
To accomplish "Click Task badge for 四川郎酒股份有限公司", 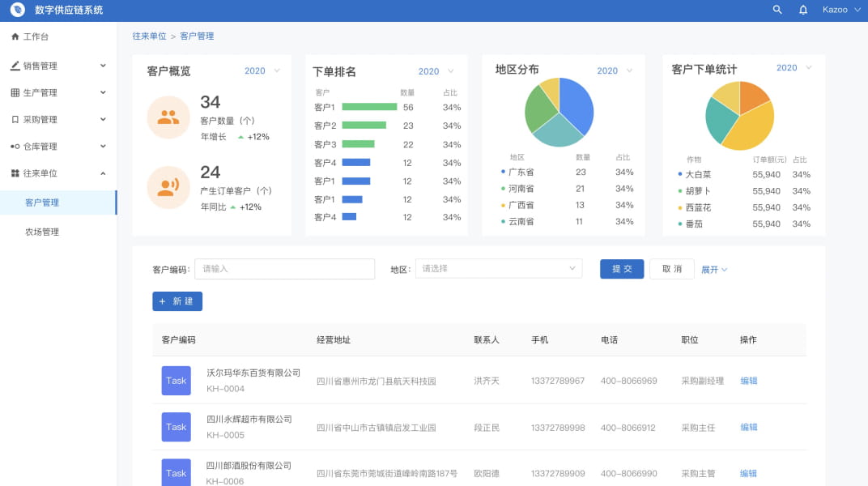I will click(176, 472).
